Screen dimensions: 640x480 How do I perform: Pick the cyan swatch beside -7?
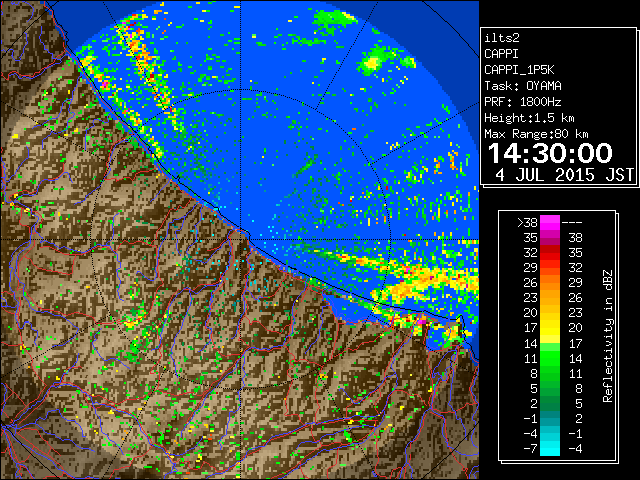point(550,449)
